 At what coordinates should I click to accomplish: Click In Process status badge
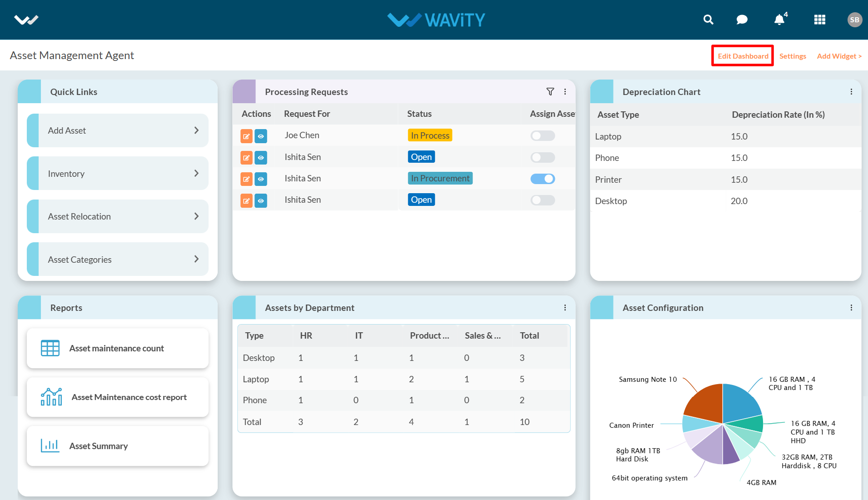(430, 135)
